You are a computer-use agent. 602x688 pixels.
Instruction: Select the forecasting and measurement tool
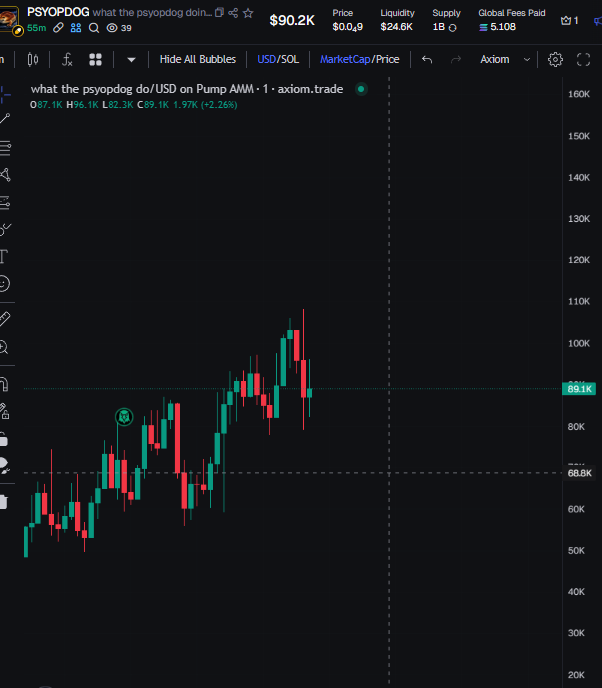tap(5, 203)
